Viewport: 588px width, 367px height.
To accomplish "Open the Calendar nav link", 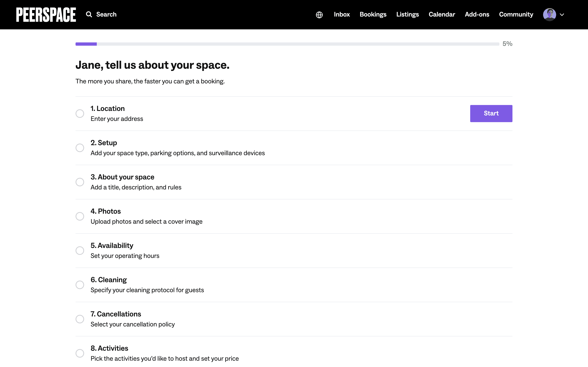I will (x=441, y=14).
